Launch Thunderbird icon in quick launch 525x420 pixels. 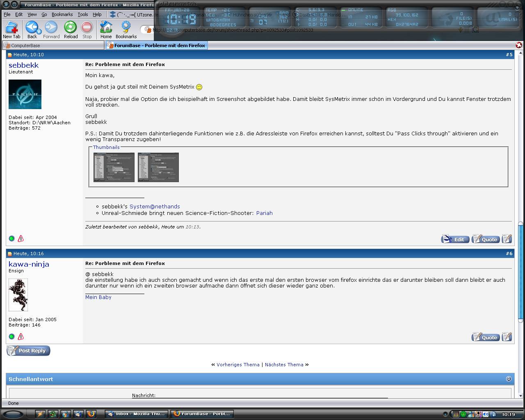point(78,414)
